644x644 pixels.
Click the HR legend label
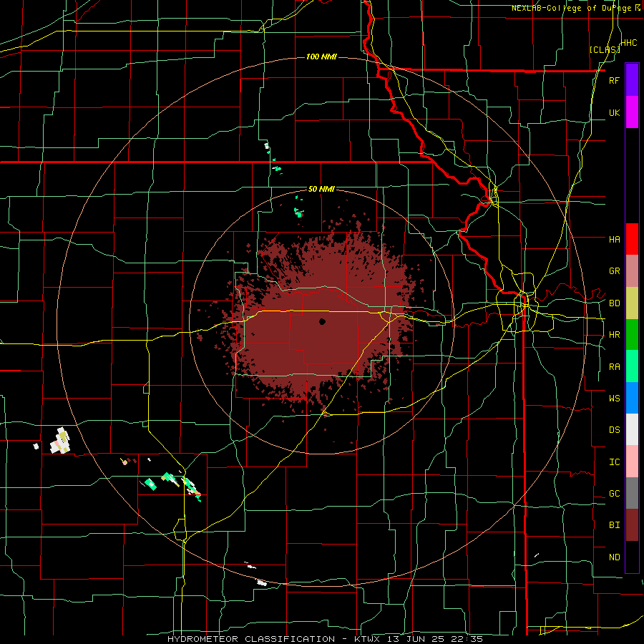[614, 335]
